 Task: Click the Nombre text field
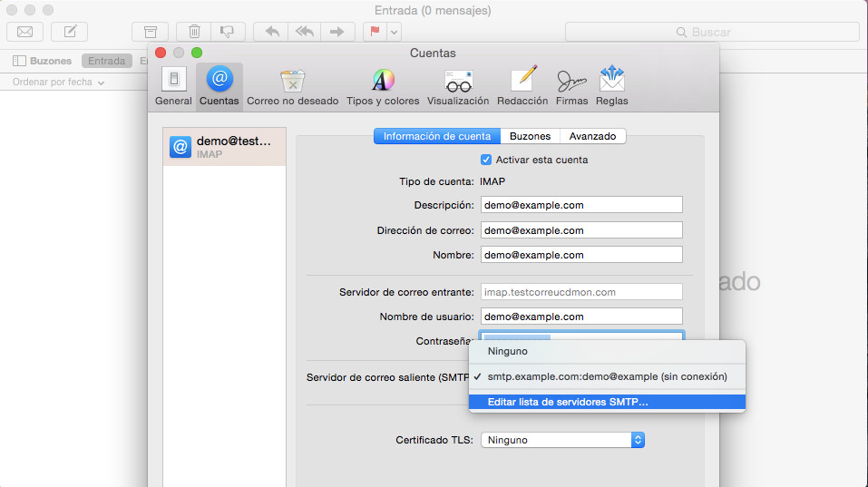tap(581, 255)
